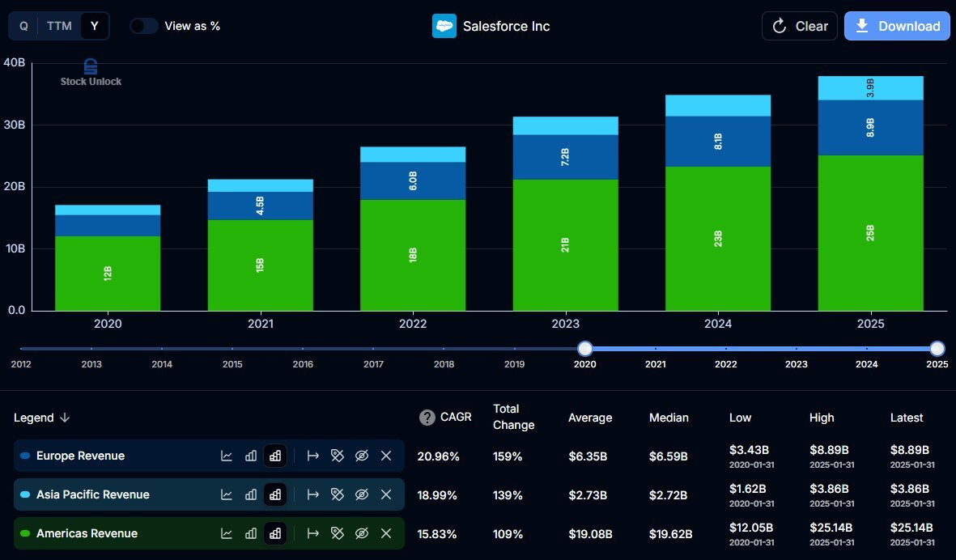This screenshot has height=560, width=956.
Task: Hide the Asia Pacific Revenue series
Action: (362, 494)
